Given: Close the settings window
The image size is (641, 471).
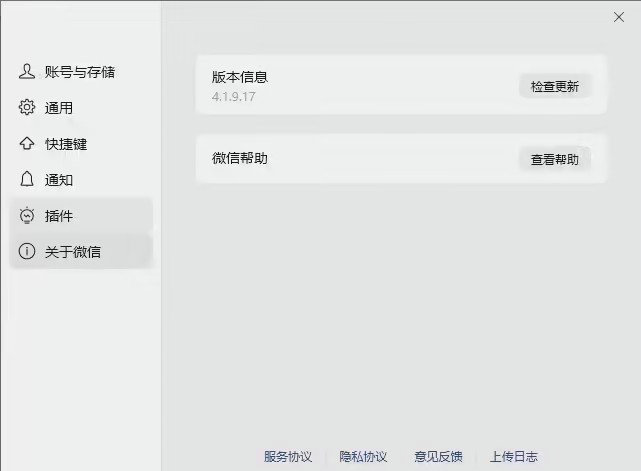Looking at the screenshot, I should pos(619,17).
